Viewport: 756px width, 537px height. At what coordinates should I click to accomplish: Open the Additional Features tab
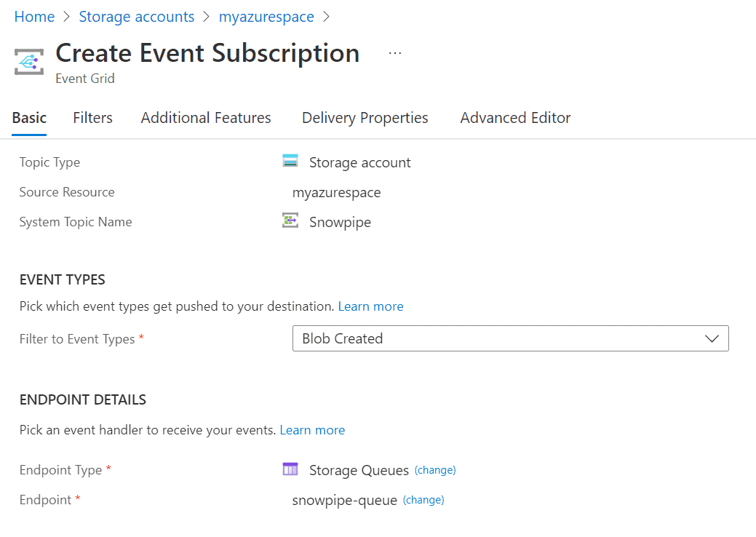point(205,117)
